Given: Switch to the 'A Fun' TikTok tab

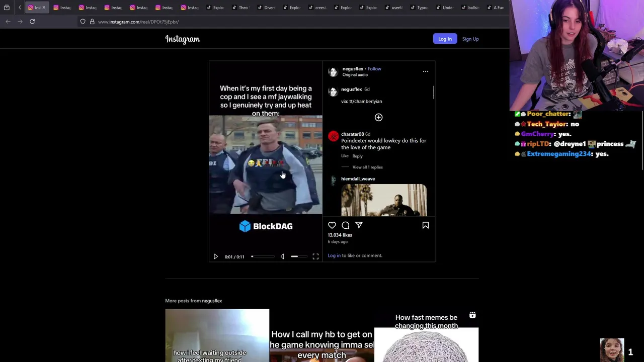Looking at the screenshot, I should pos(495,8).
